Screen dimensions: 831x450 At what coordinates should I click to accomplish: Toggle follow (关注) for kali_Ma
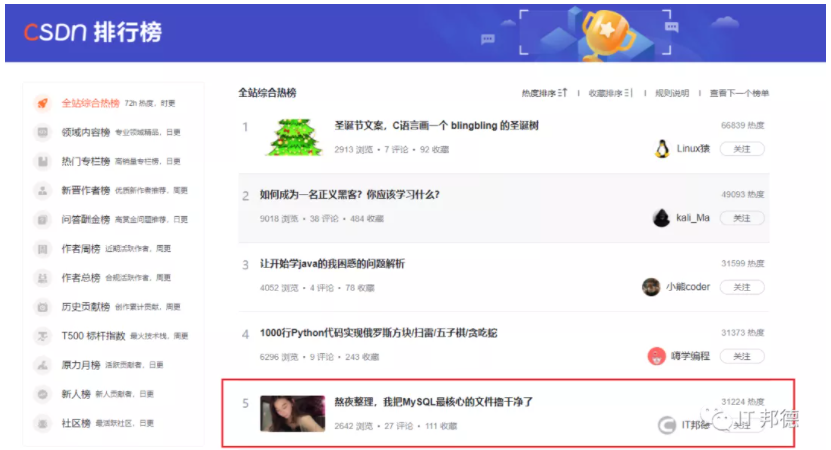742,218
